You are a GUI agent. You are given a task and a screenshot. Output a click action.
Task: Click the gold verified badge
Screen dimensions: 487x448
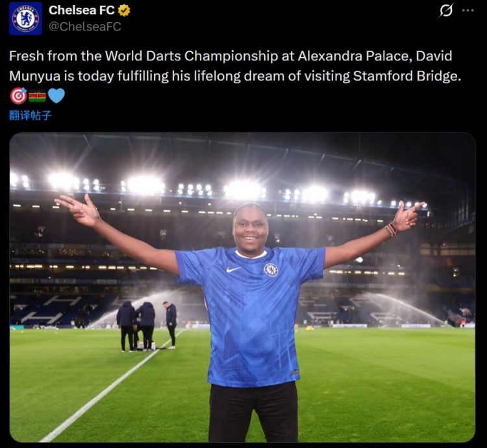pyautogui.click(x=124, y=10)
